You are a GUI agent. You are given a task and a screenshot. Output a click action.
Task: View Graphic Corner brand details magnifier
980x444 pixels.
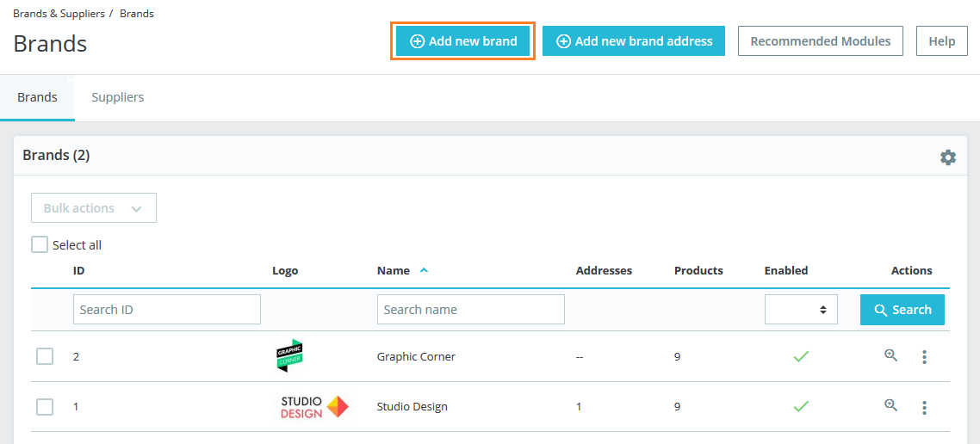pyautogui.click(x=891, y=355)
